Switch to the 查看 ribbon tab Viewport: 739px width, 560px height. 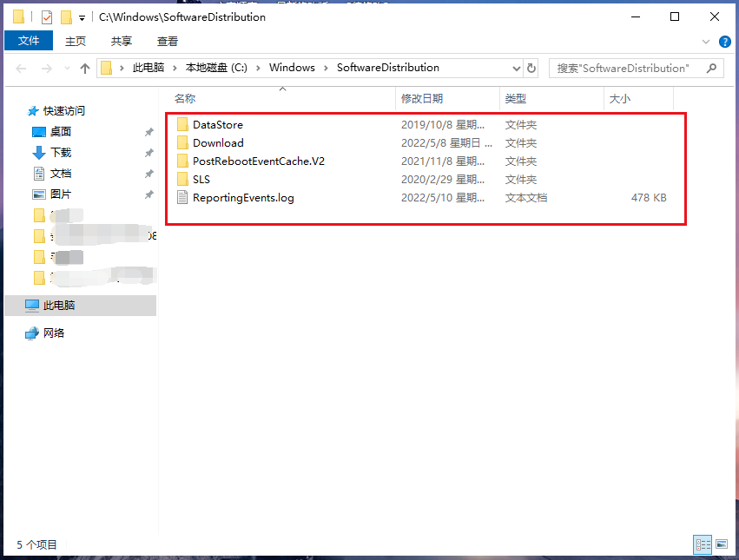pyautogui.click(x=168, y=41)
